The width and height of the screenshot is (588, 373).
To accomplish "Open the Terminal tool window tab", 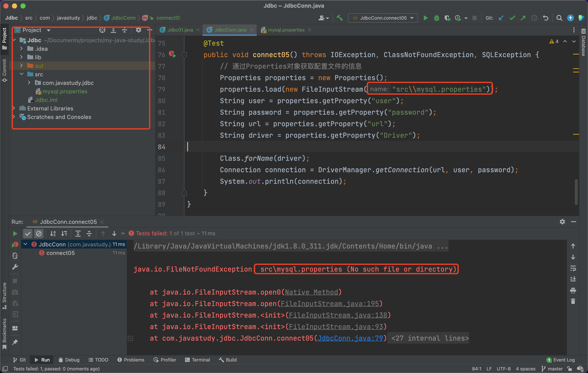I will pos(197,360).
